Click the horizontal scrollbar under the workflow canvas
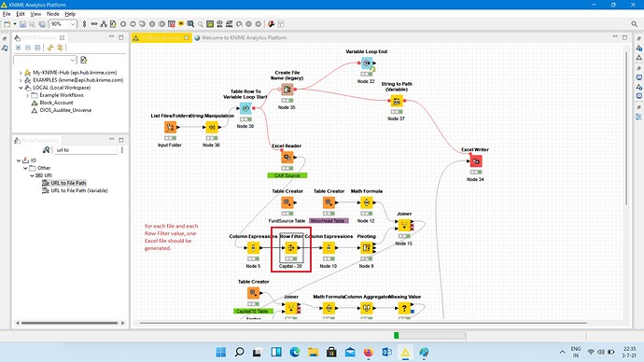The height and width of the screenshot is (362, 644). point(363,324)
